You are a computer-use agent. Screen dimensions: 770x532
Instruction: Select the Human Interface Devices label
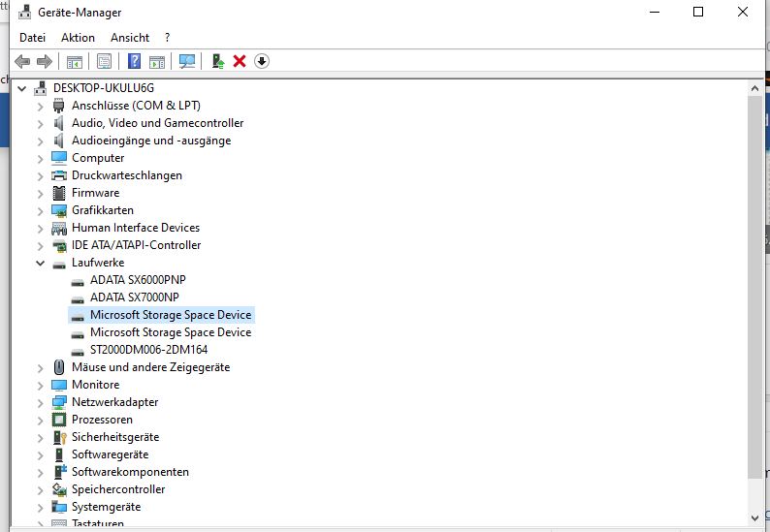(x=136, y=228)
